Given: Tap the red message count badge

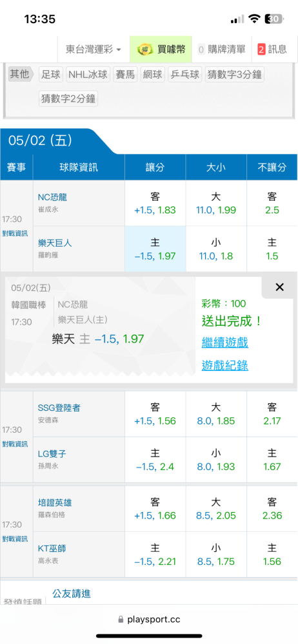Looking at the screenshot, I should pos(261,50).
